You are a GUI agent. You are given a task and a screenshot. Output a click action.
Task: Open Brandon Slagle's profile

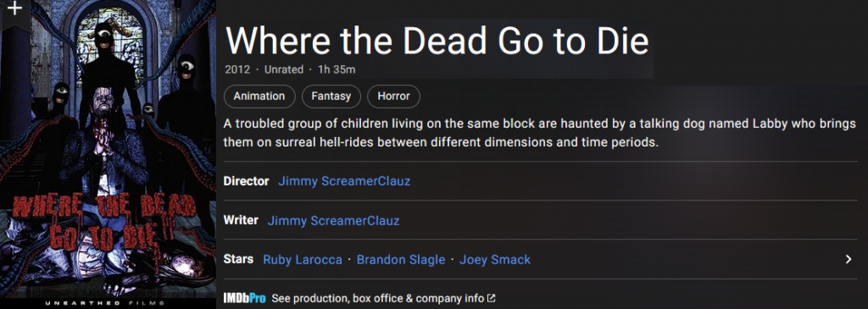point(401,259)
